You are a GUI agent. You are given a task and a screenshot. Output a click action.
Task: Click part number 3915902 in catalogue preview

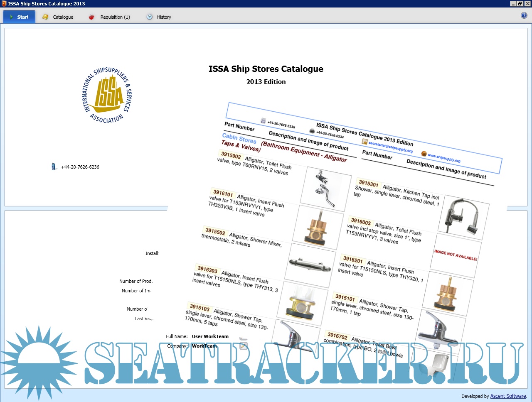click(x=231, y=156)
